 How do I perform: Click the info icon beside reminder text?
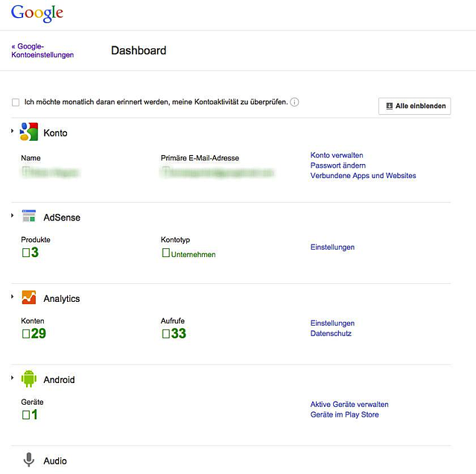pyautogui.click(x=294, y=102)
